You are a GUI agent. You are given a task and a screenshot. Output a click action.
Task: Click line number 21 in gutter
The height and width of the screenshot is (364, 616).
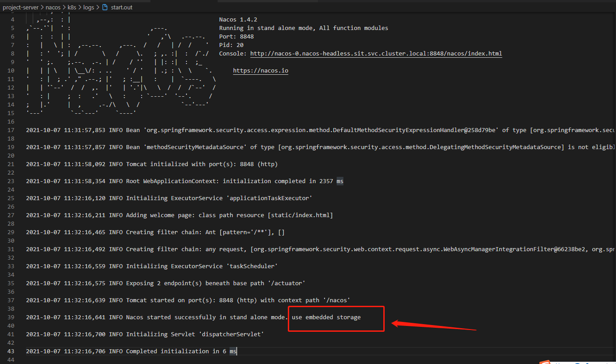coord(11,164)
